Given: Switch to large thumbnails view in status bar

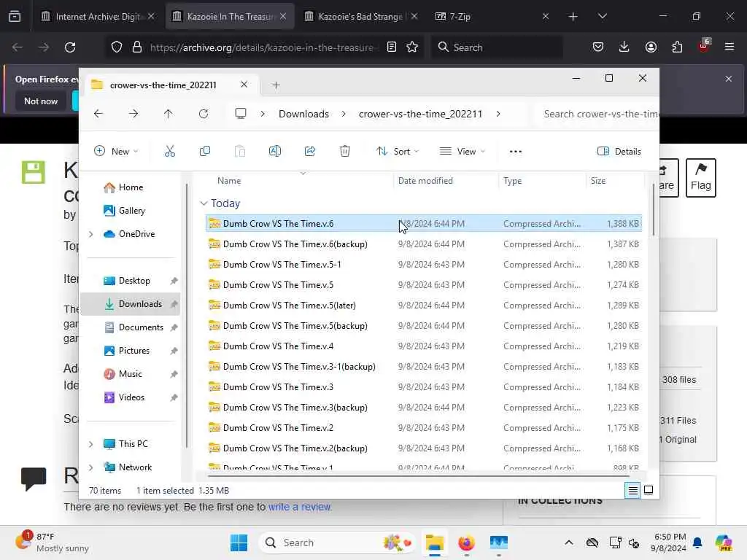Looking at the screenshot, I should pyautogui.click(x=649, y=490).
